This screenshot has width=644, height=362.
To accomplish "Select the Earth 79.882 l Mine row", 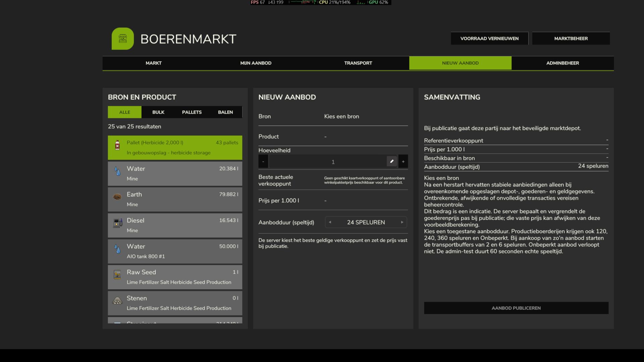I will [175, 199].
